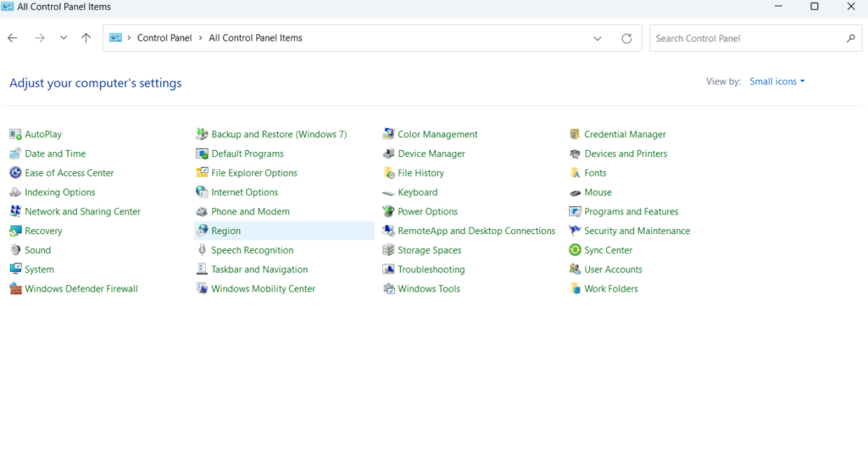Click the Mouse icon
The image size is (868, 452).
click(576, 193)
